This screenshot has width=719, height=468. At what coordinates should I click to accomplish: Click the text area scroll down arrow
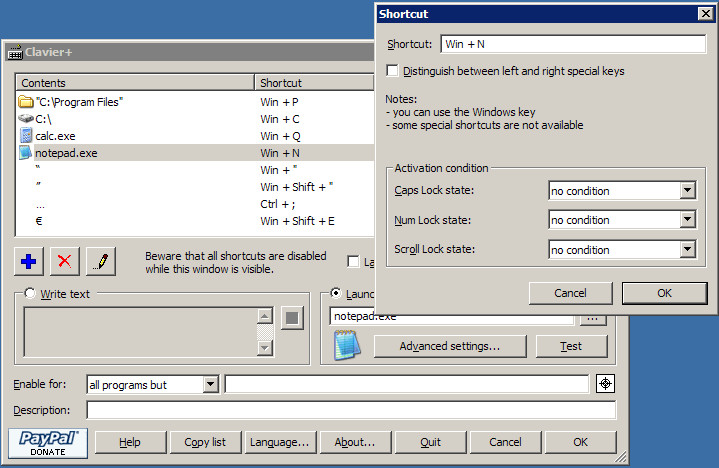click(x=265, y=348)
